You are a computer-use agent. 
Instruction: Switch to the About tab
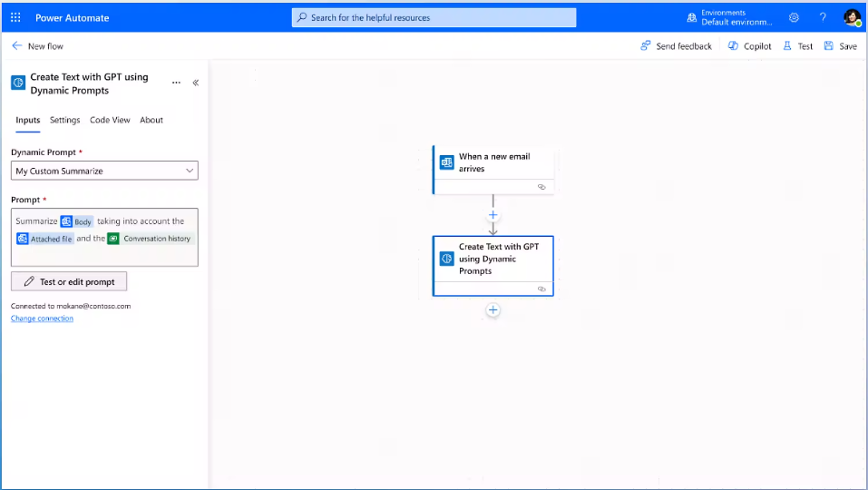click(x=151, y=120)
